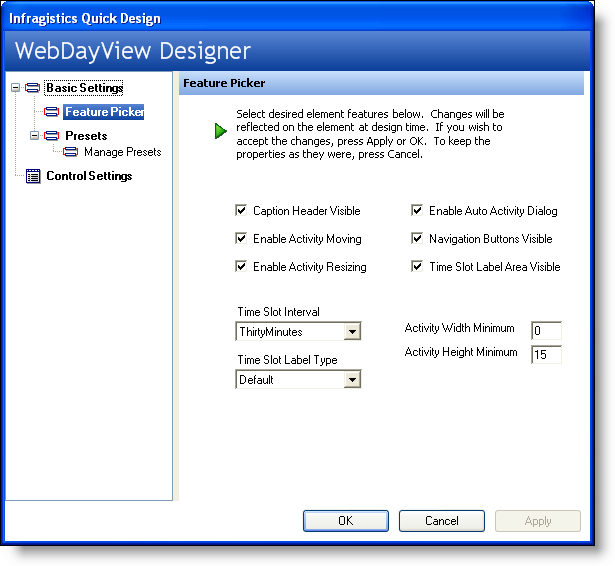Image resolution: width=615 pixels, height=566 pixels.
Task: Click the green arrow beside instructions
Action: [221, 131]
